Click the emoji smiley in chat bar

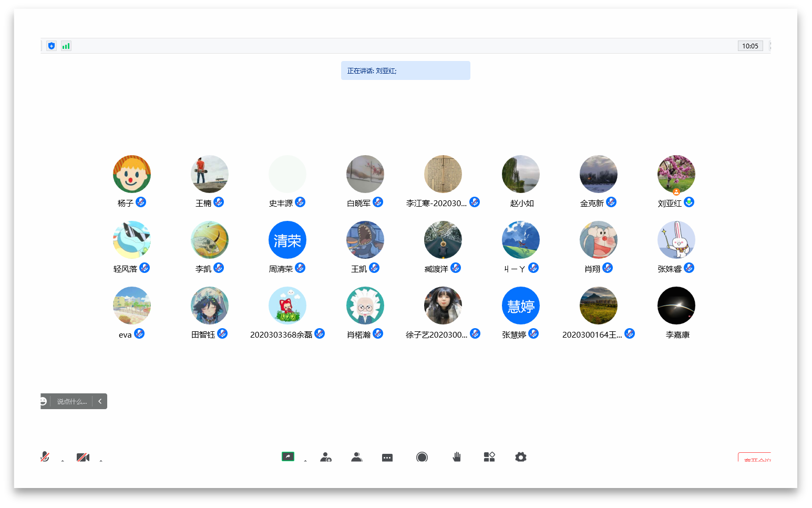[44, 401]
